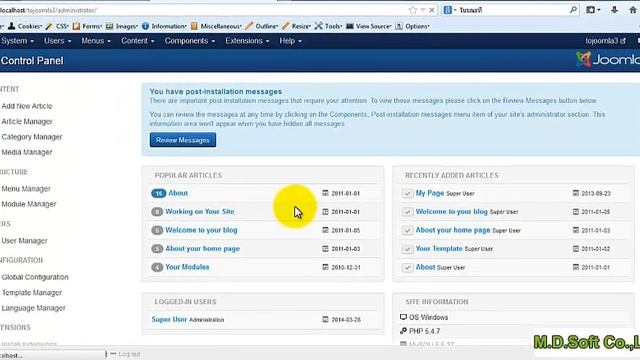Open the About popular article
640x360 pixels.
click(178, 193)
